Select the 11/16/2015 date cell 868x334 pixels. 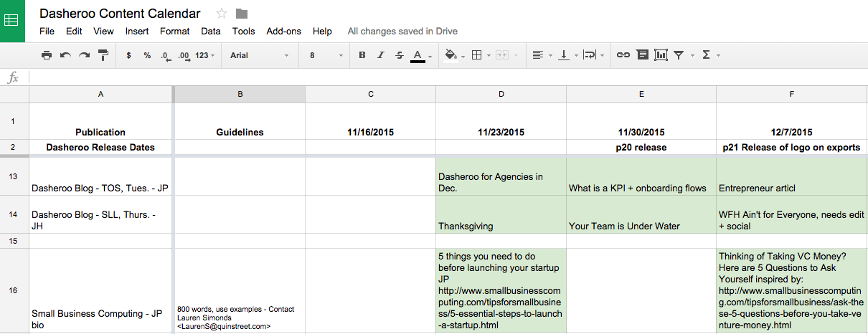coord(370,121)
